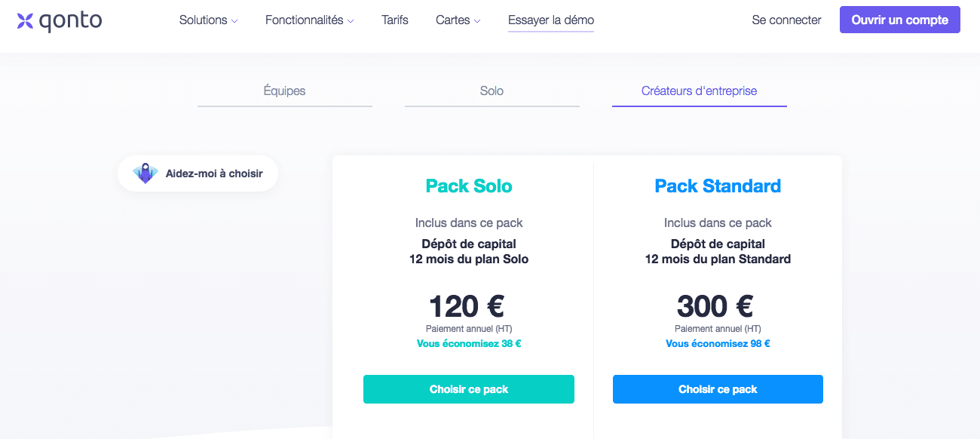Switch to the Solo tab
The width and height of the screenshot is (980, 439).
coord(492,91)
